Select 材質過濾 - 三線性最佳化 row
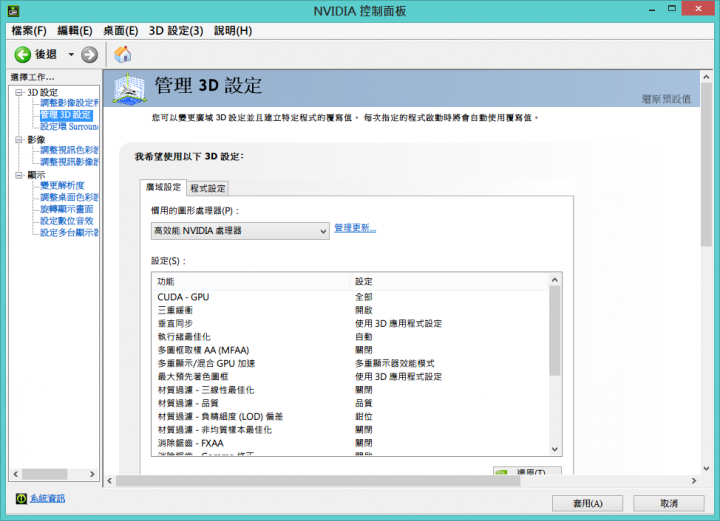Screen dimensions: 720x521 pos(350,390)
